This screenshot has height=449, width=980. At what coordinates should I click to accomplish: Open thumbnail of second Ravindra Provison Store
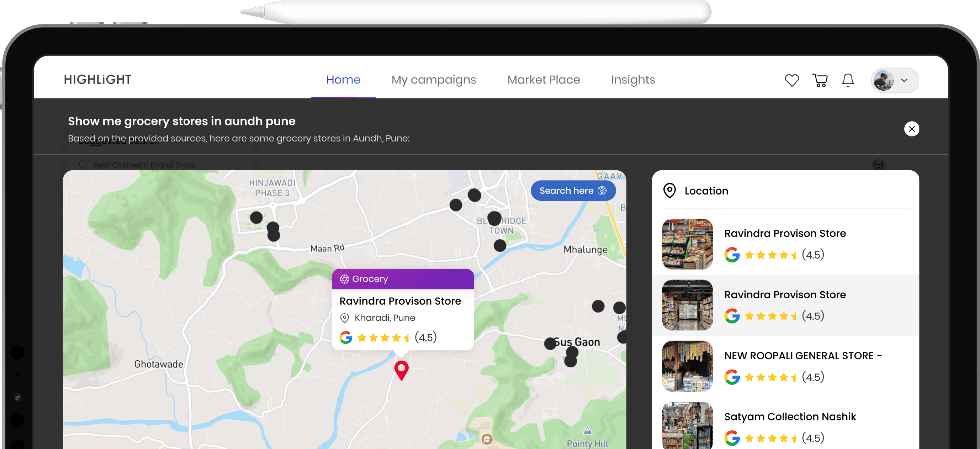tap(687, 305)
